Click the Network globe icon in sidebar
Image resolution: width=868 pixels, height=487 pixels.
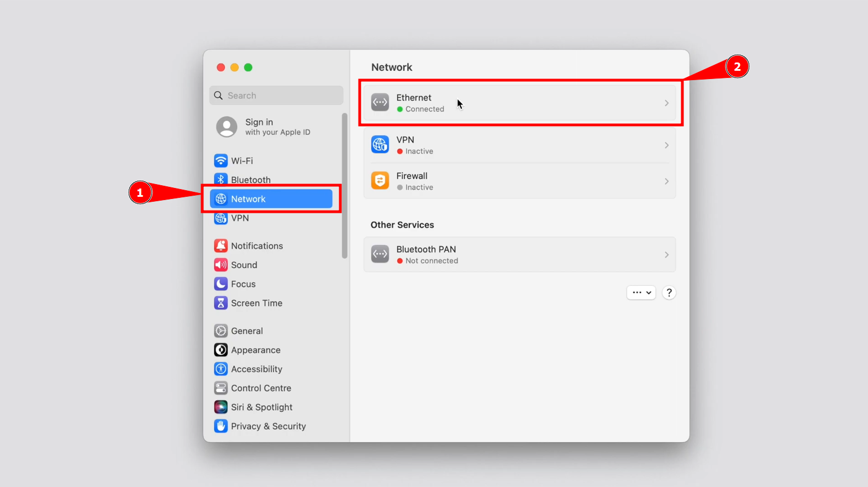pyautogui.click(x=220, y=199)
